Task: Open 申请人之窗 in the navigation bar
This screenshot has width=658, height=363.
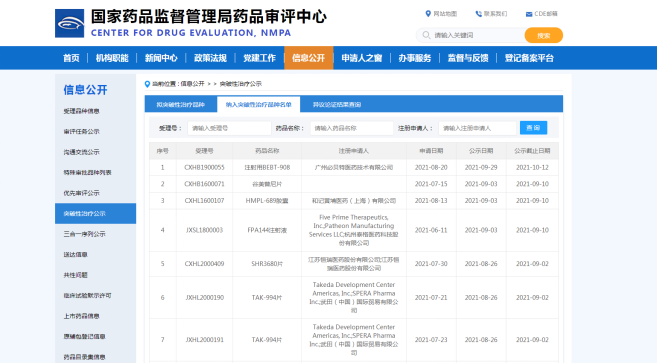Action: 362,58
